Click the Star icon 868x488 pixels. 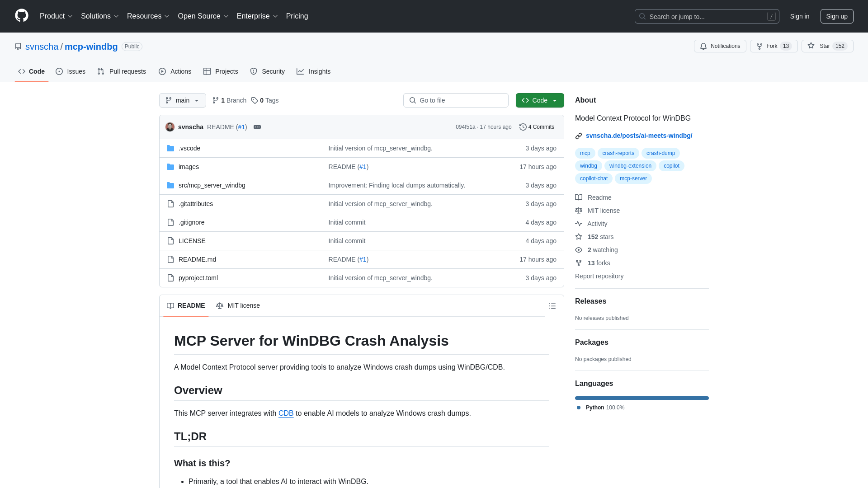click(811, 46)
